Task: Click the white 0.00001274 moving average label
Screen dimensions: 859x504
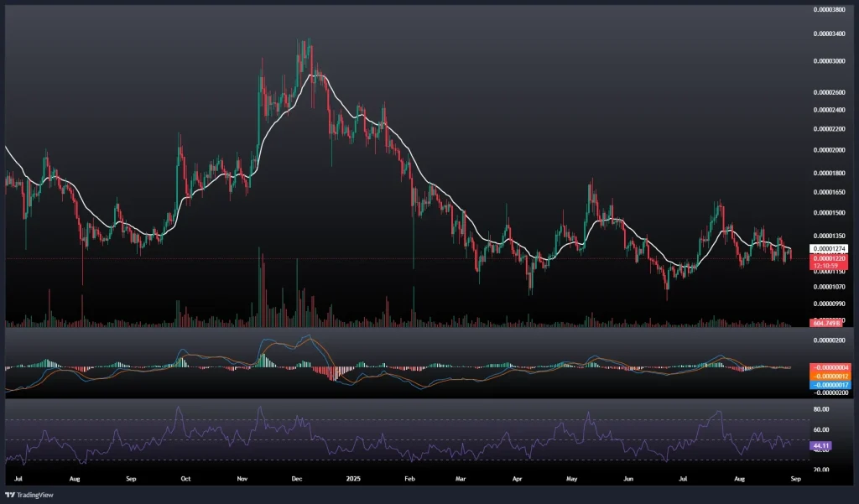Action: 829,249
